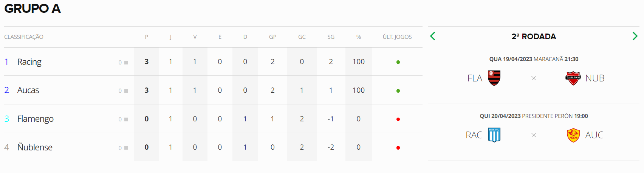Open the Aucas team row in standings
The height and width of the screenshot is (173, 644).
click(x=213, y=90)
